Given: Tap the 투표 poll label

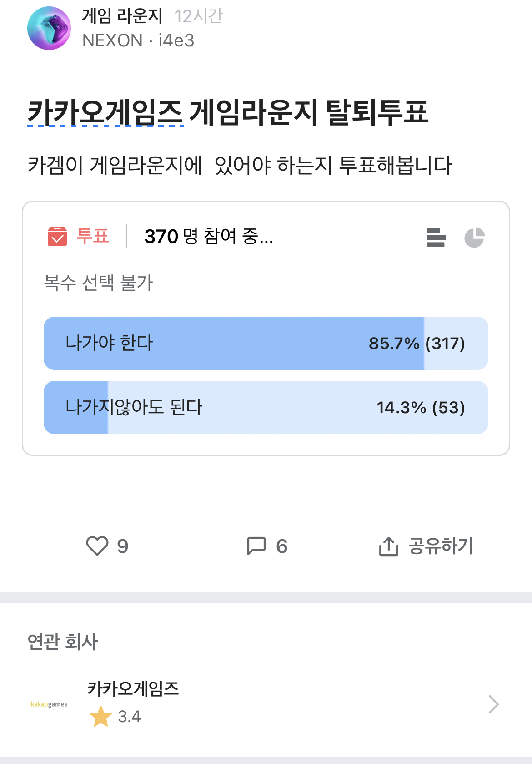Looking at the screenshot, I should [x=93, y=236].
